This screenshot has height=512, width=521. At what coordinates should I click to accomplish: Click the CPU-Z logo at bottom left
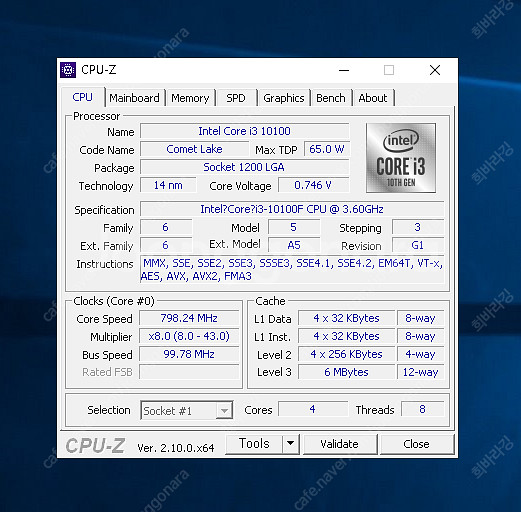pos(95,446)
